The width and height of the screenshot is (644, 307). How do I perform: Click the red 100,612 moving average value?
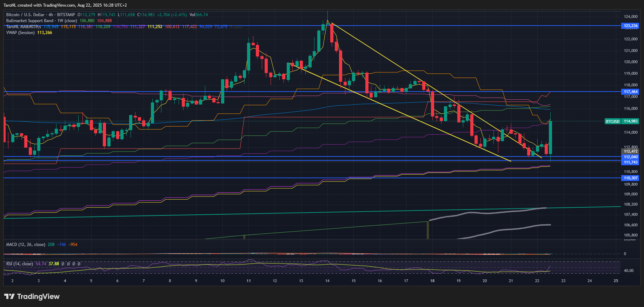[172, 27]
